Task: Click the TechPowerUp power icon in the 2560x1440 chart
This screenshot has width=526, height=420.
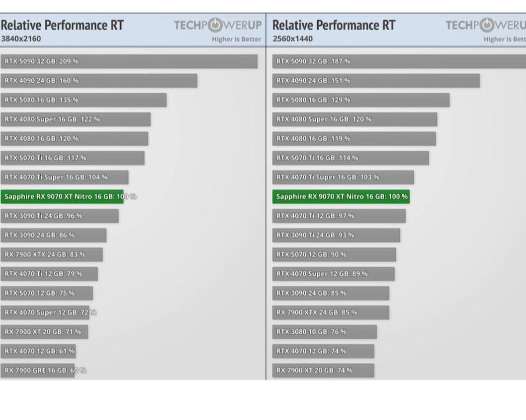Action: 487,26
